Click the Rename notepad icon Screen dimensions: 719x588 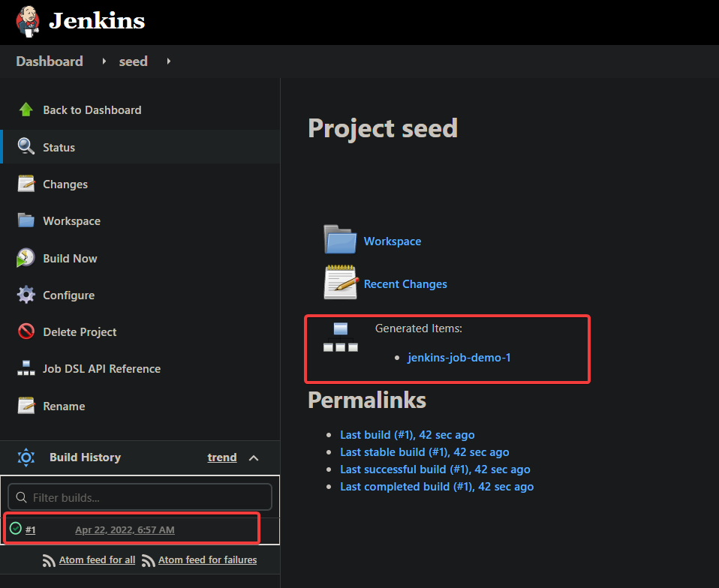26,406
